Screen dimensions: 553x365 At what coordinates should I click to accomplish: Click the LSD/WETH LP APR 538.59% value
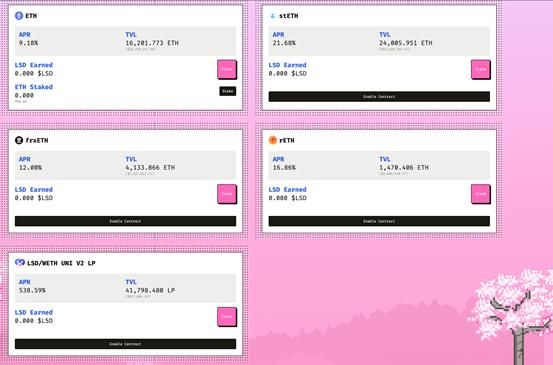32,291
